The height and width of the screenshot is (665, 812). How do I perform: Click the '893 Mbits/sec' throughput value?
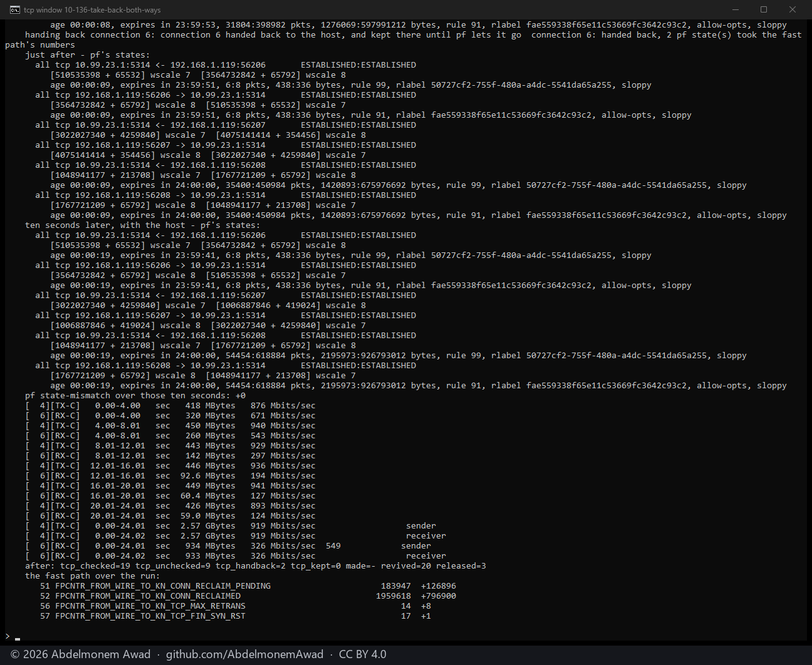283,506
